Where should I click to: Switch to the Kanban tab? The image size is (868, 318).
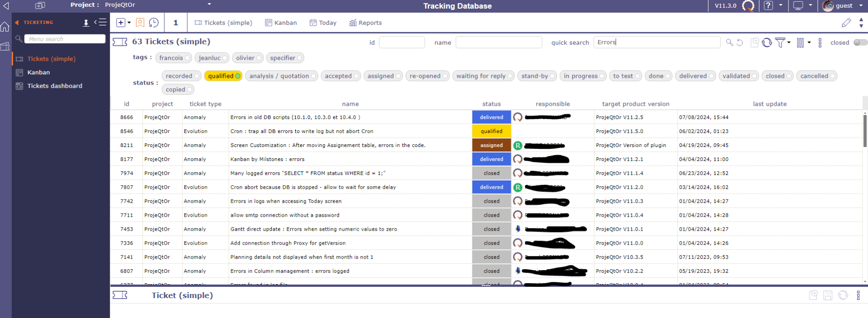281,23
